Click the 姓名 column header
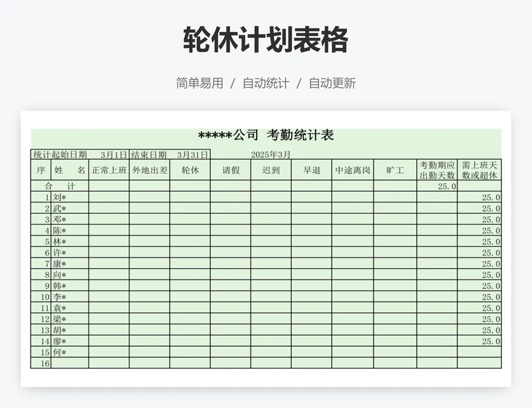532x408 pixels. click(70, 170)
